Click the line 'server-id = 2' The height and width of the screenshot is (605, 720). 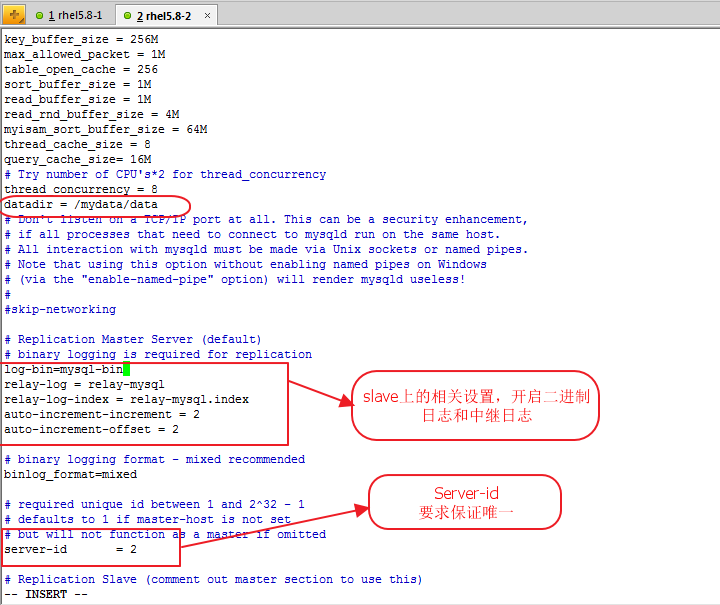[x=70, y=550]
